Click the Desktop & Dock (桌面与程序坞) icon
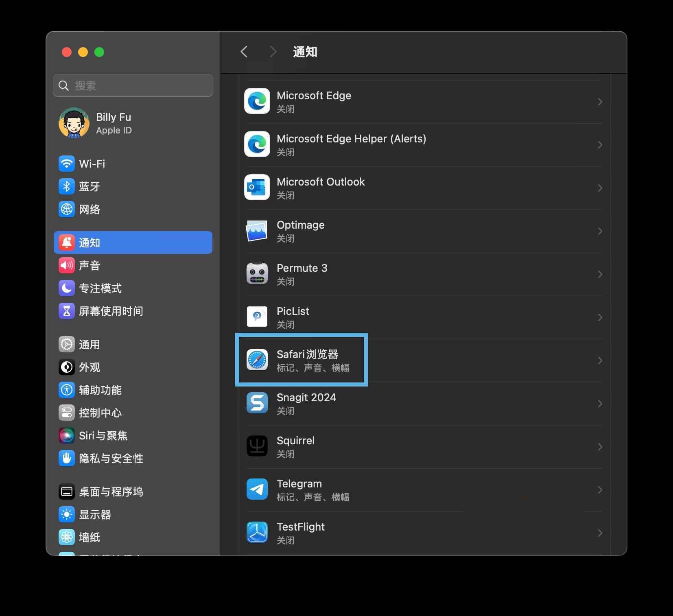Screen dimensions: 673x616 click(x=67, y=492)
